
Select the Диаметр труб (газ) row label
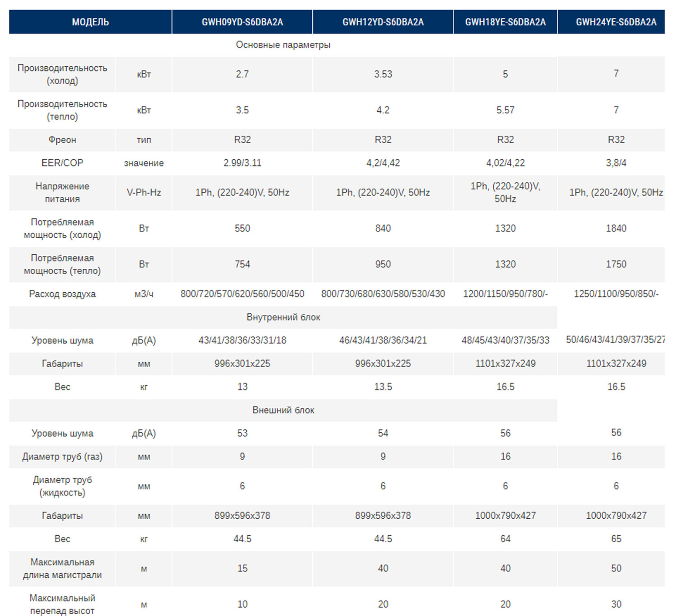click(62, 457)
